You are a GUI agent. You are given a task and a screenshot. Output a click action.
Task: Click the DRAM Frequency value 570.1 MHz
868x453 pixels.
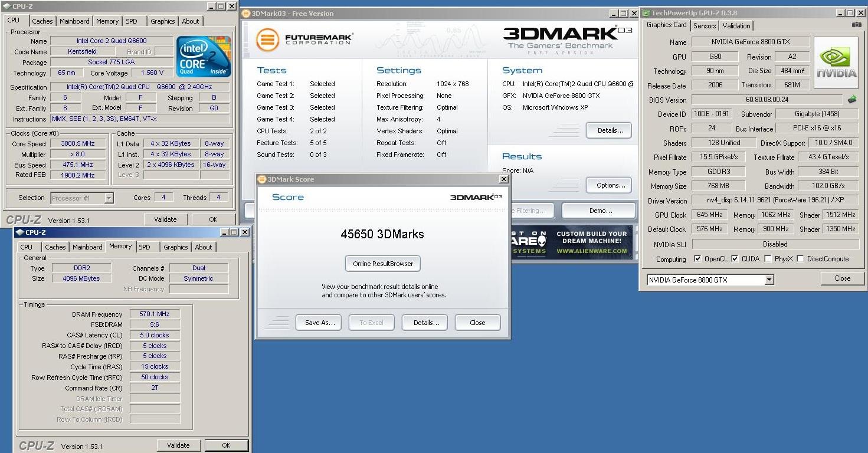pos(155,314)
